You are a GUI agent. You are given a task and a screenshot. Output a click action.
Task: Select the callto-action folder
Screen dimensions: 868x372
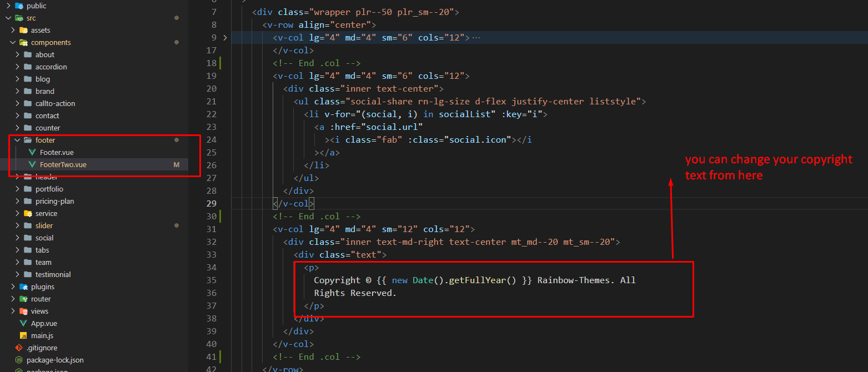point(55,104)
